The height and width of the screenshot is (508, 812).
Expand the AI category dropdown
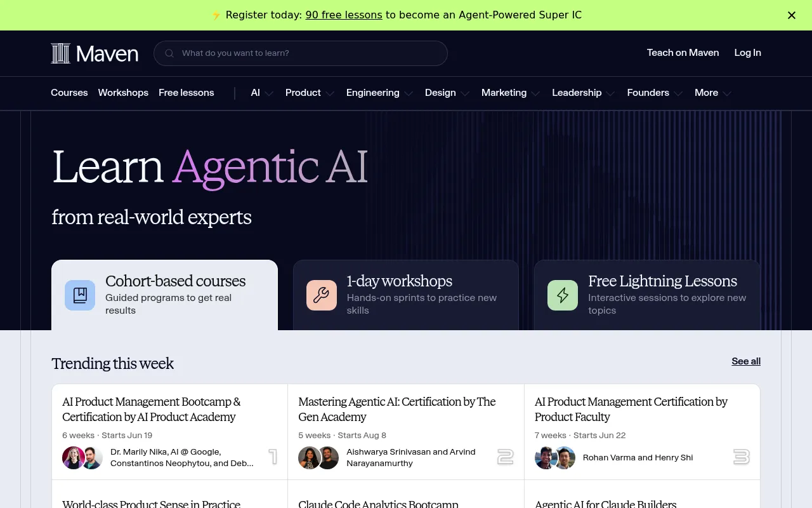coord(262,93)
